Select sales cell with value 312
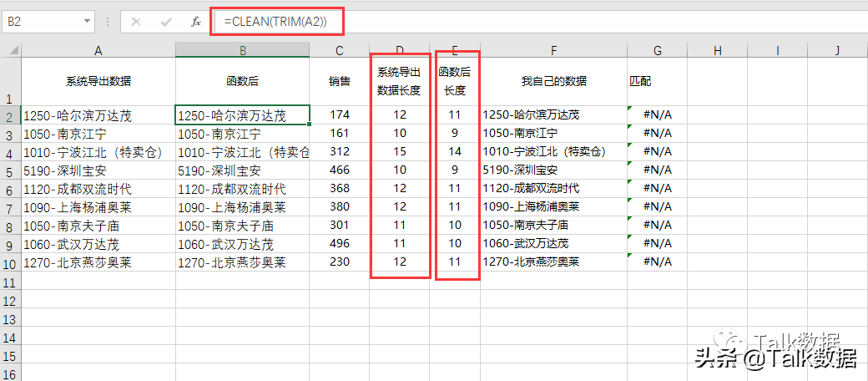The height and width of the screenshot is (381, 868). tap(340, 152)
